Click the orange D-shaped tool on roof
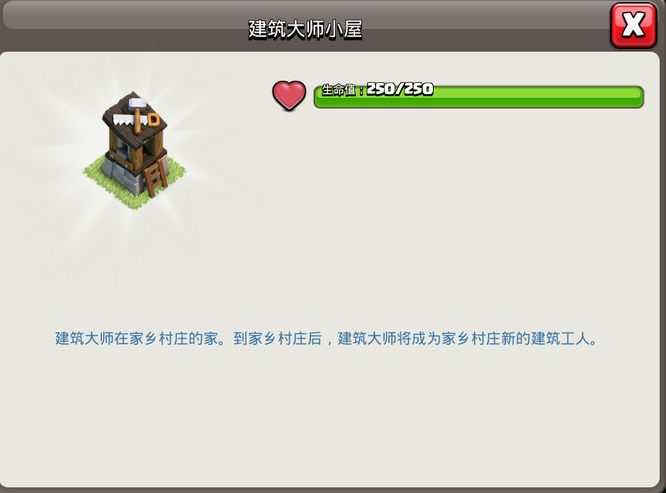Image resolution: width=666 pixels, height=493 pixels. coord(153,120)
